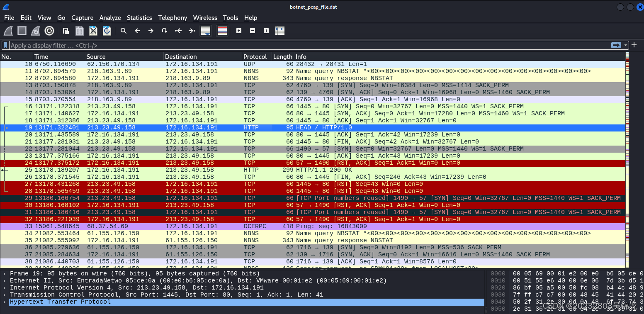Zoom in the main window text
Image resolution: width=644 pixels, height=314 pixels.
click(x=239, y=31)
